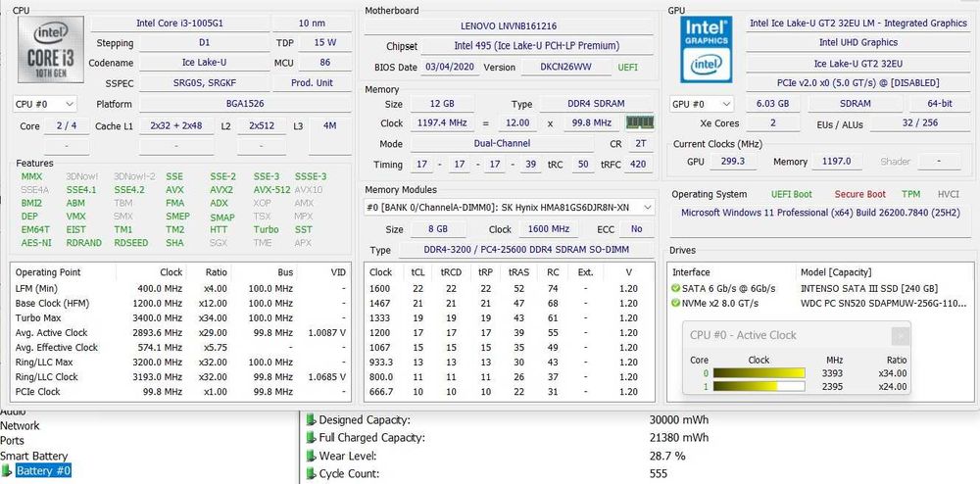The height and width of the screenshot is (484, 980).
Task: Click the battery icon beside Full Charged Capacity
Action: [x=311, y=438]
